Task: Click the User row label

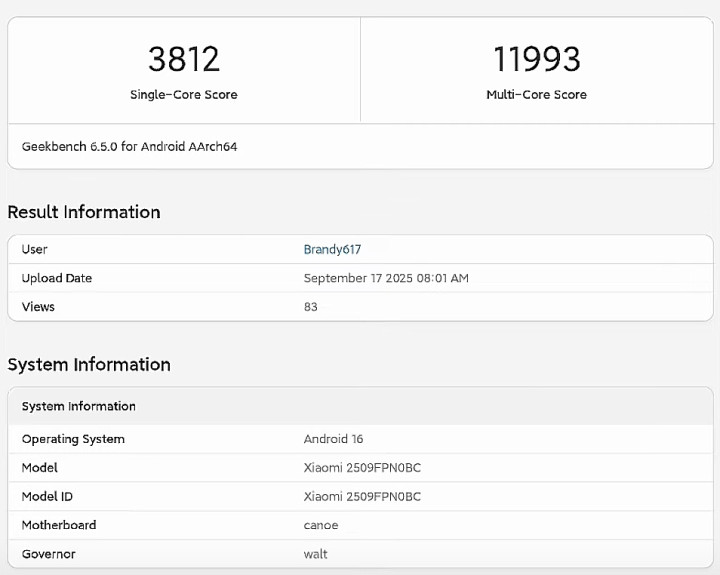Action: coord(35,249)
